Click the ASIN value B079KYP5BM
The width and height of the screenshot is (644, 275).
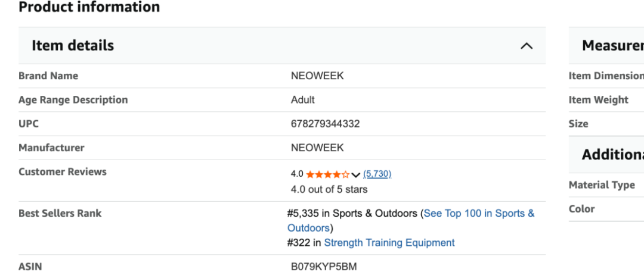tap(324, 267)
